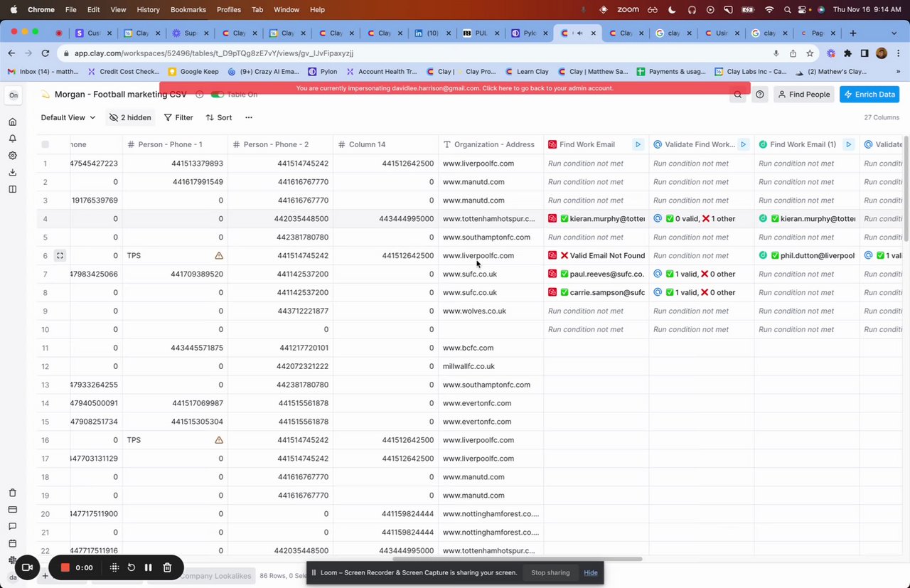Click the Chrome address bar URL
The width and height of the screenshot is (910, 588).
(213, 53)
